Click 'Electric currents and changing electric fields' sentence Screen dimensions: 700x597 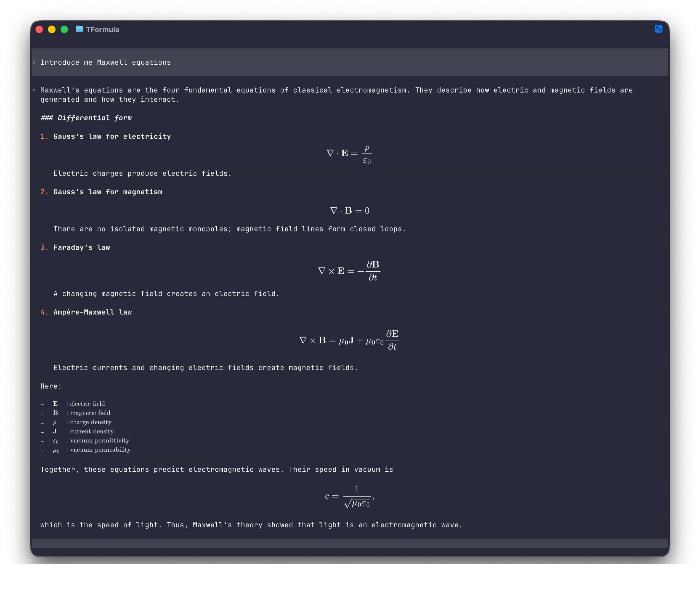point(206,368)
